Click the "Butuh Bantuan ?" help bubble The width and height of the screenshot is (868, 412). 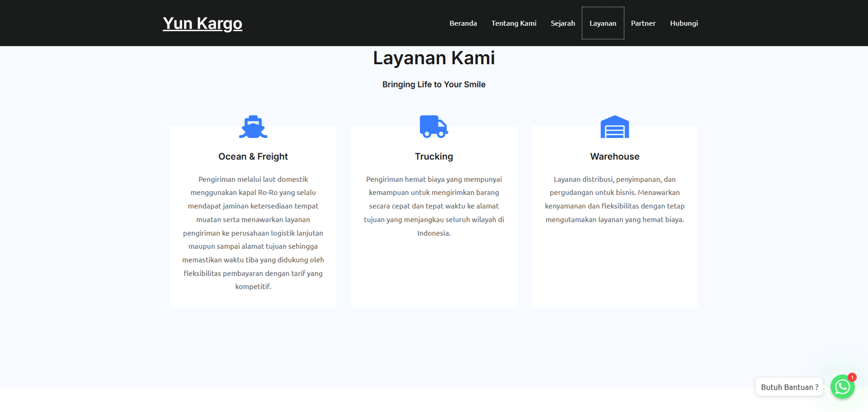tap(789, 387)
